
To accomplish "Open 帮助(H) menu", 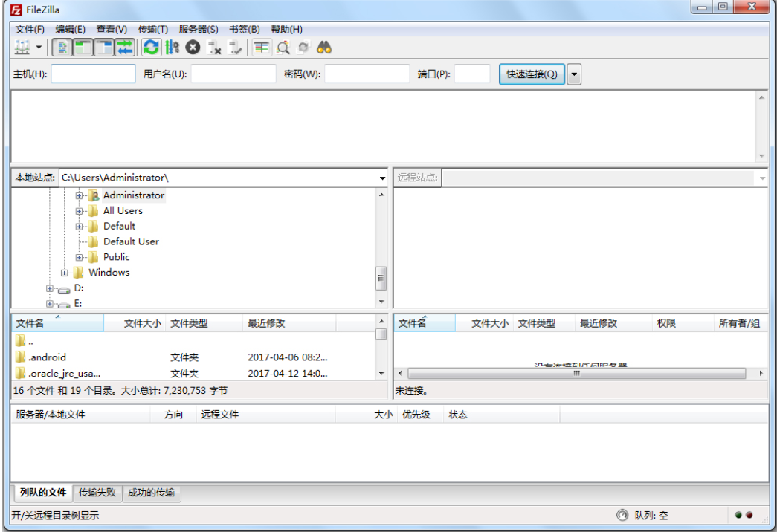I will 286,29.
